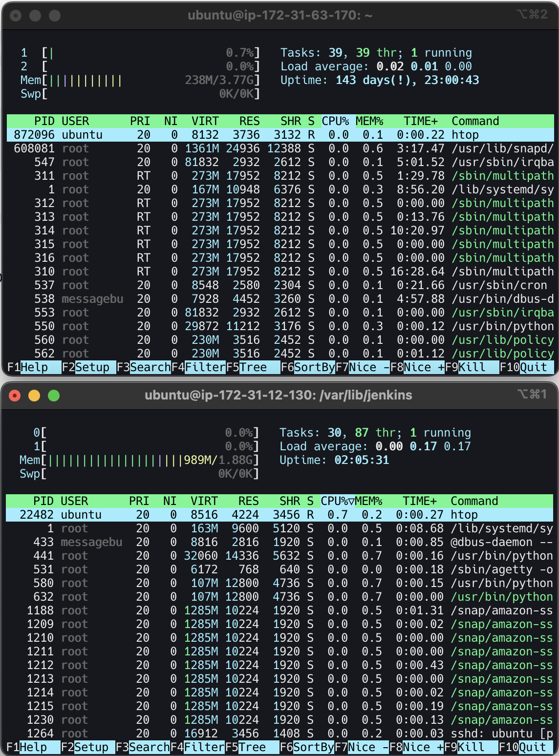Image resolution: width=559 pixels, height=756 pixels.
Task: Click F7 Nice - in the top htop window
Action: tap(363, 367)
